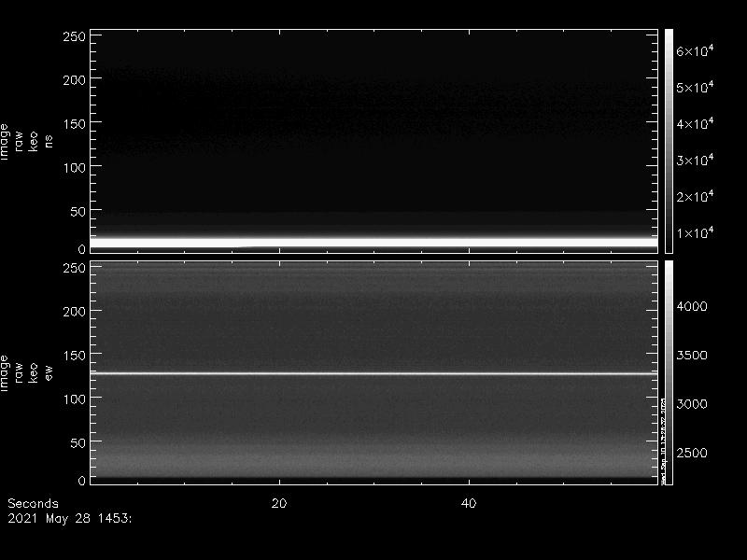
Task: Click the 3500 label on lower colorbar
Action: (693, 356)
